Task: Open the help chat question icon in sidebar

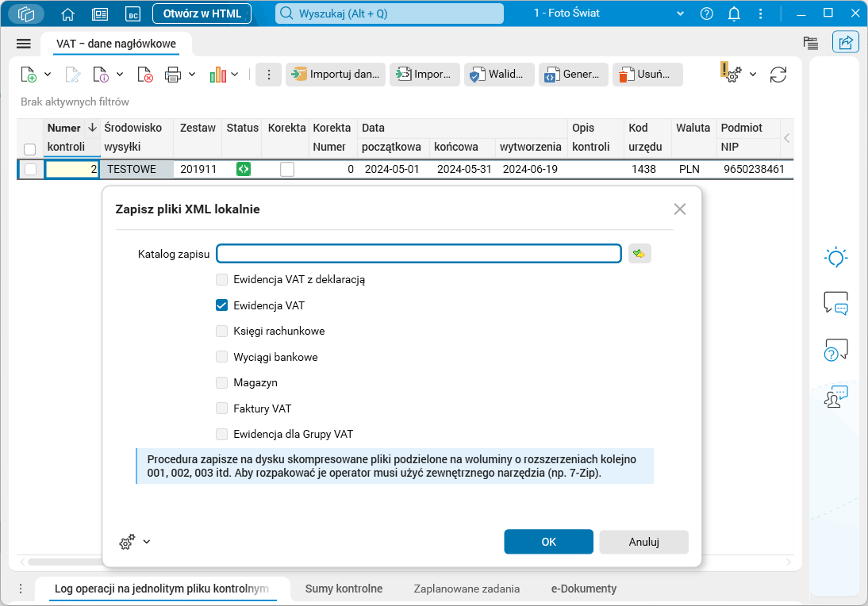Action: click(x=835, y=351)
